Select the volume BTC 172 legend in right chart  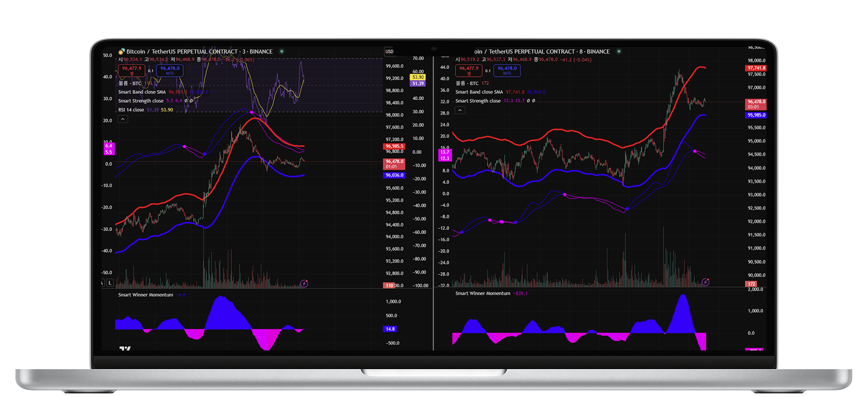coord(472,84)
